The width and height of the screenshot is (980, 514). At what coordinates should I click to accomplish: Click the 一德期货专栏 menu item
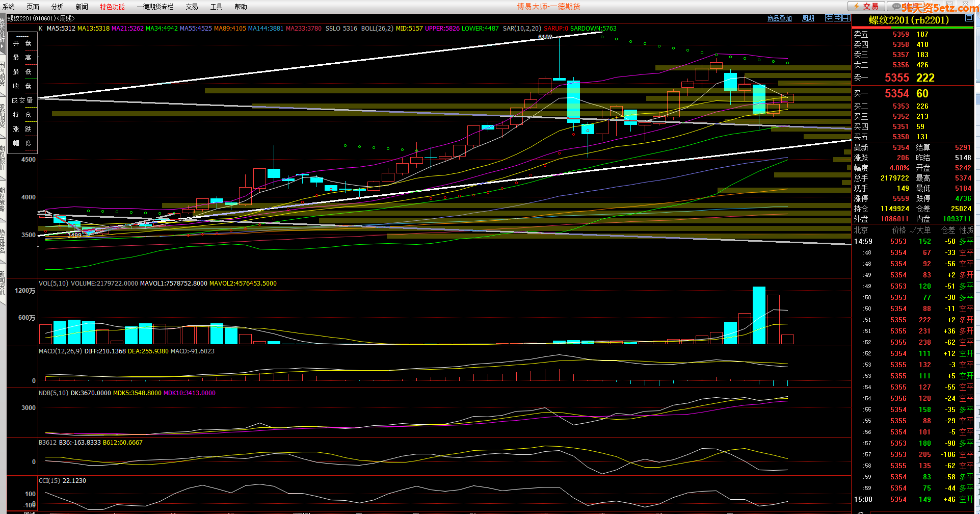coord(155,7)
